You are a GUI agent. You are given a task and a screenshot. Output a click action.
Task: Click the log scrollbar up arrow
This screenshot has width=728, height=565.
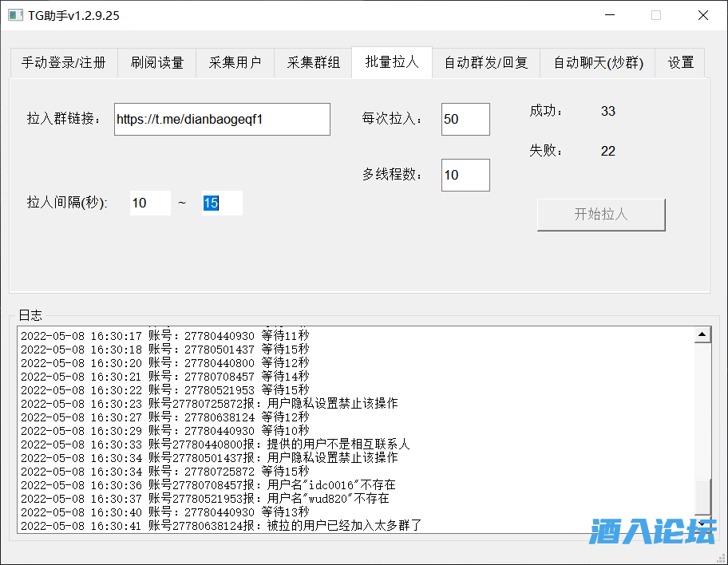tap(702, 335)
